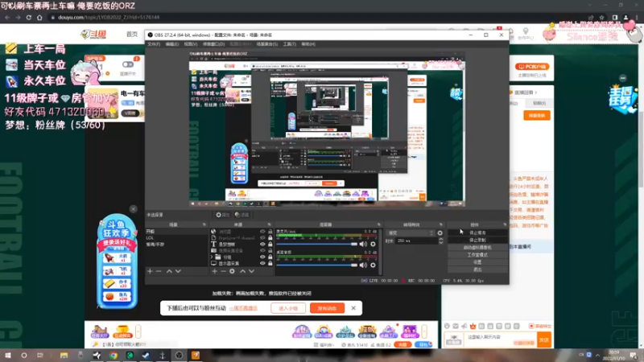Click 启动虚拟摄像机 virtual camera button

[477, 248]
